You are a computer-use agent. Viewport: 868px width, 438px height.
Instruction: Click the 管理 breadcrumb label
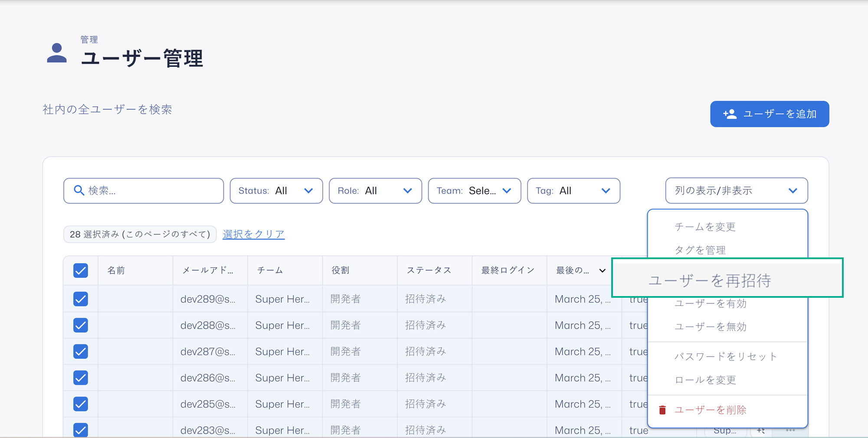(89, 40)
